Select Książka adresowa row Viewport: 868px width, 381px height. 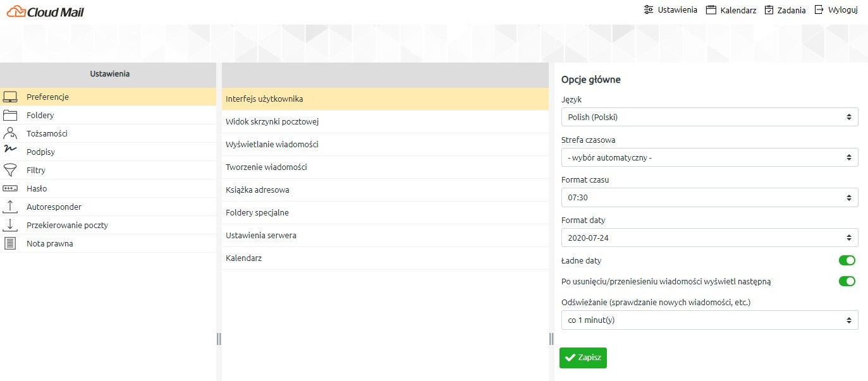click(x=385, y=190)
